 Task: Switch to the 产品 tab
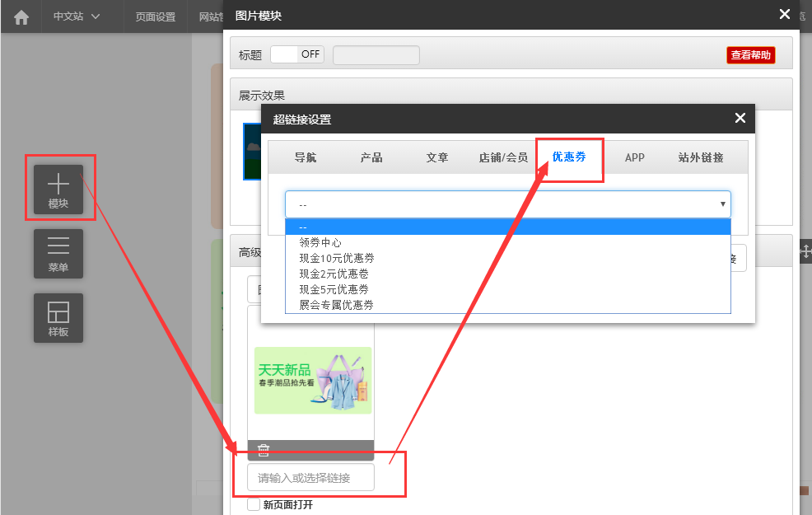(x=371, y=157)
